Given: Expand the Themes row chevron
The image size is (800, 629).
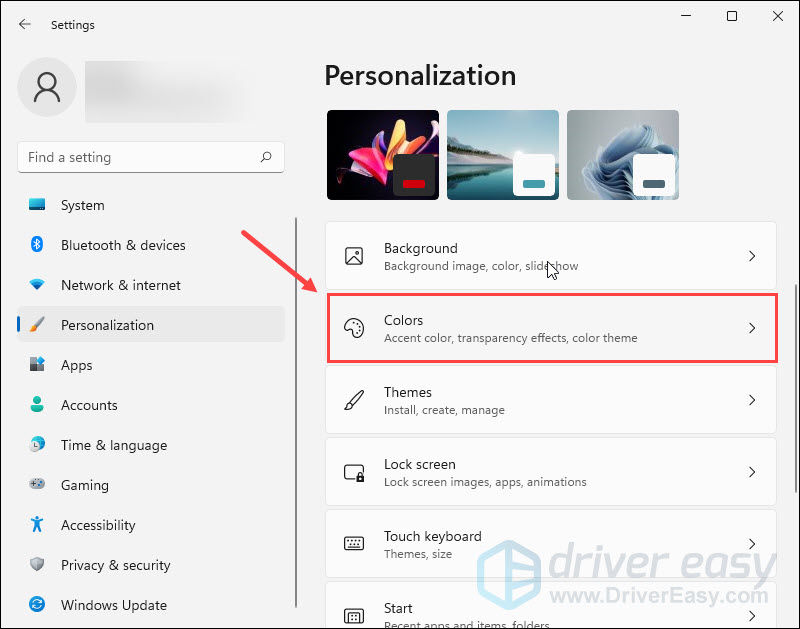Looking at the screenshot, I should click(752, 400).
